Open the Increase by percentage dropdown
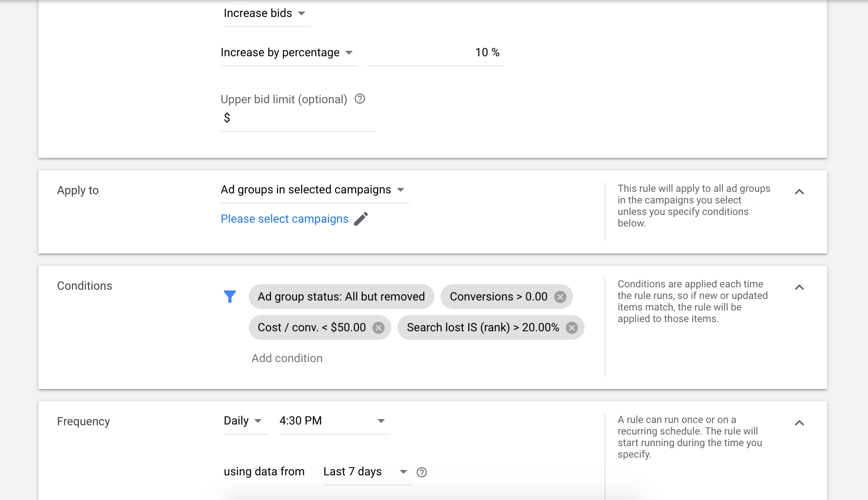 287,52
